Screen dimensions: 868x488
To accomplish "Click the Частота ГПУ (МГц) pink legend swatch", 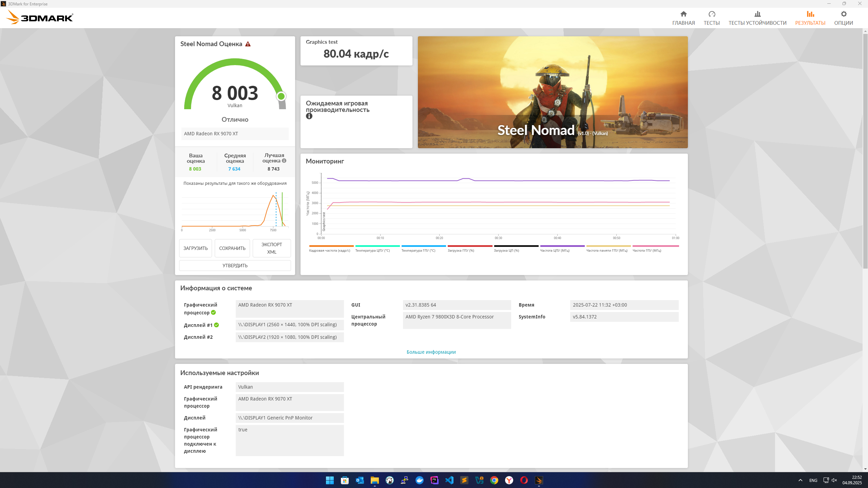I will 655,246.
